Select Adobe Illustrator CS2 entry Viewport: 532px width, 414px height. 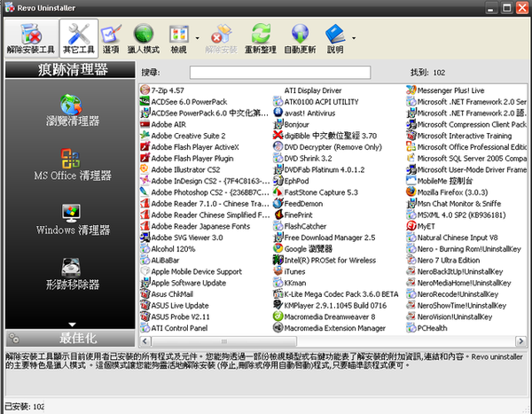coord(180,169)
